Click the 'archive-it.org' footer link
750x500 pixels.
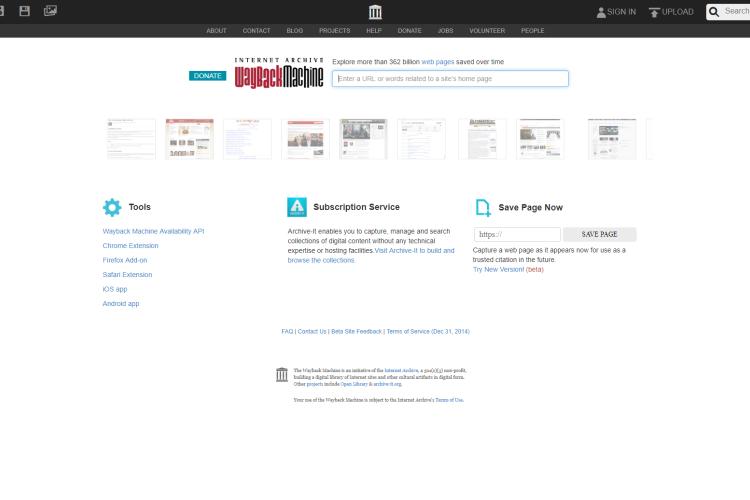[387, 384]
